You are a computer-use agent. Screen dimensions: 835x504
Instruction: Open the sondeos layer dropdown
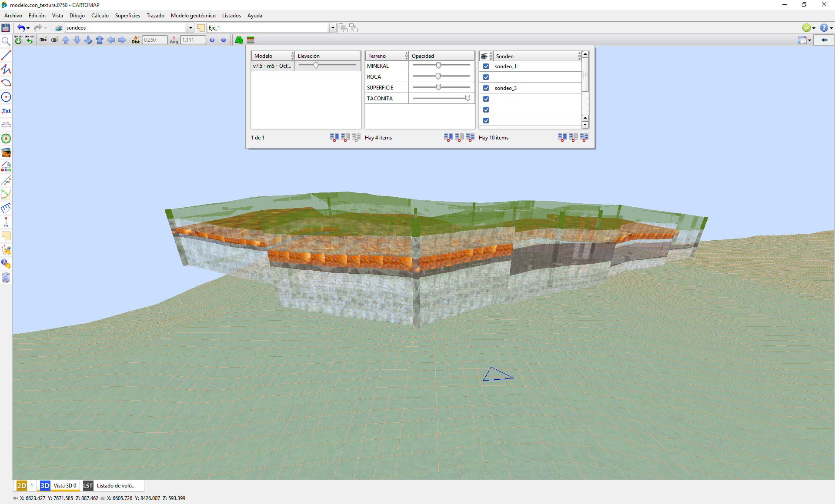click(190, 28)
